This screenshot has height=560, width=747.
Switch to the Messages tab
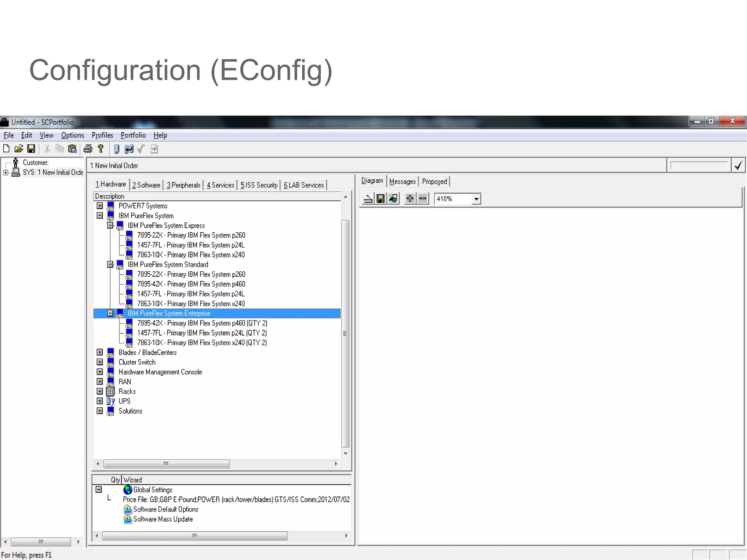coord(402,182)
